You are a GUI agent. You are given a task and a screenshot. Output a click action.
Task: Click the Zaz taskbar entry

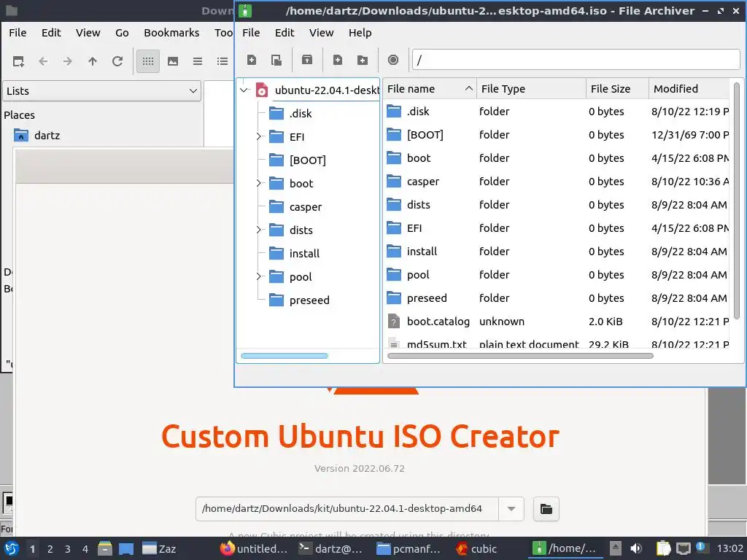pos(160,549)
